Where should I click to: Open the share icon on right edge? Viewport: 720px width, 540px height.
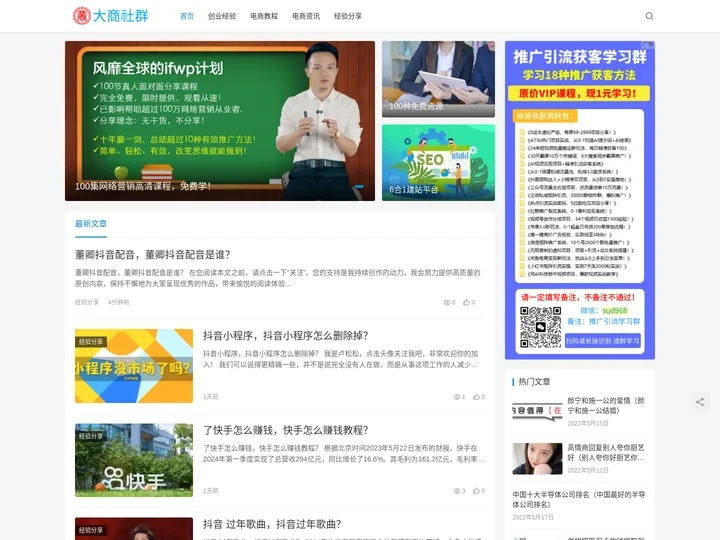coord(700,402)
